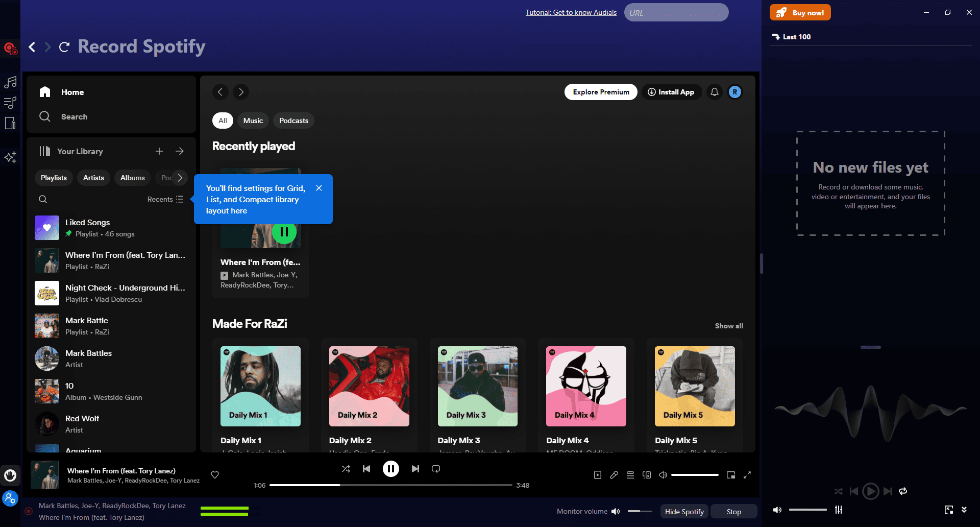Open the Audials AI sparkle tools icon
Screen dimensions: 980x527
(x=10, y=157)
